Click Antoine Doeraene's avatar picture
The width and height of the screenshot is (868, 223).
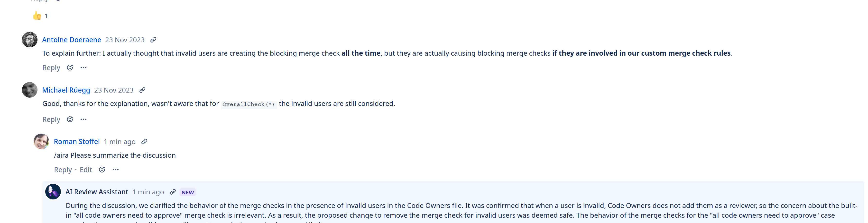pos(30,40)
